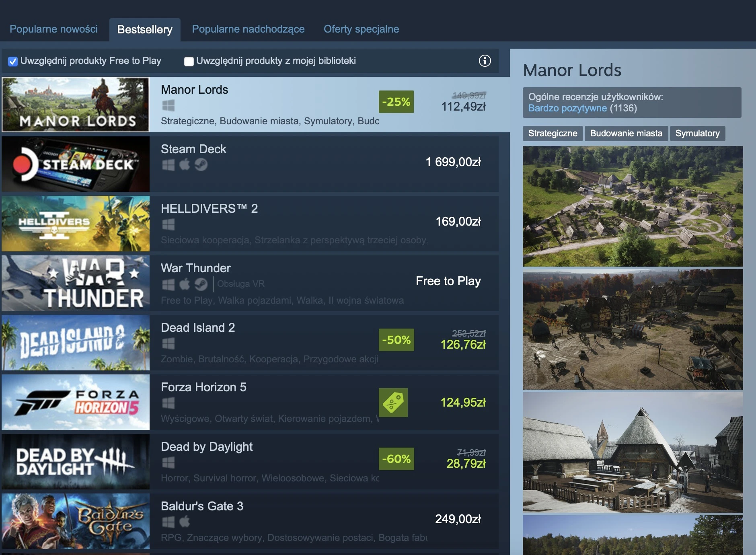Uncheck Uwzględnij produkty Free to Play
Image resolution: width=756 pixels, height=555 pixels.
pos(13,61)
